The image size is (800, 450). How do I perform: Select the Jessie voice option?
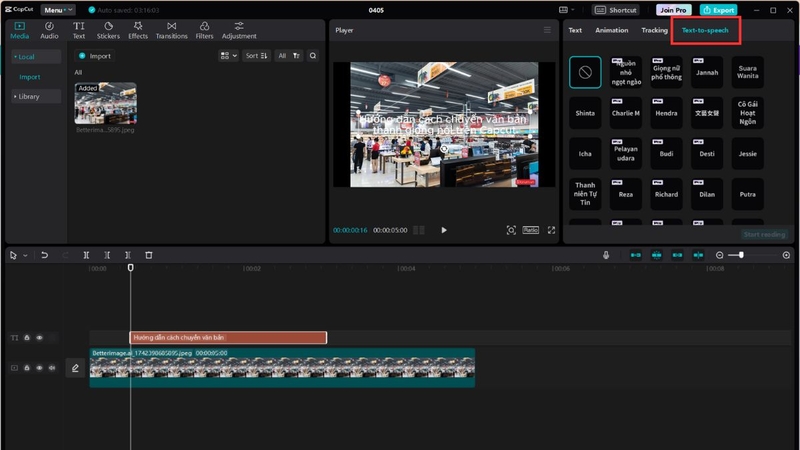[x=747, y=154]
